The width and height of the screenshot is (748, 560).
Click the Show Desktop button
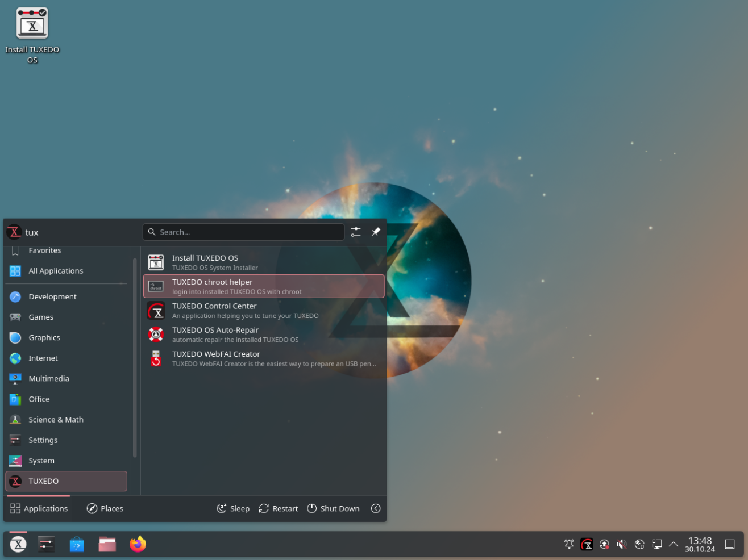coord(730,544)
